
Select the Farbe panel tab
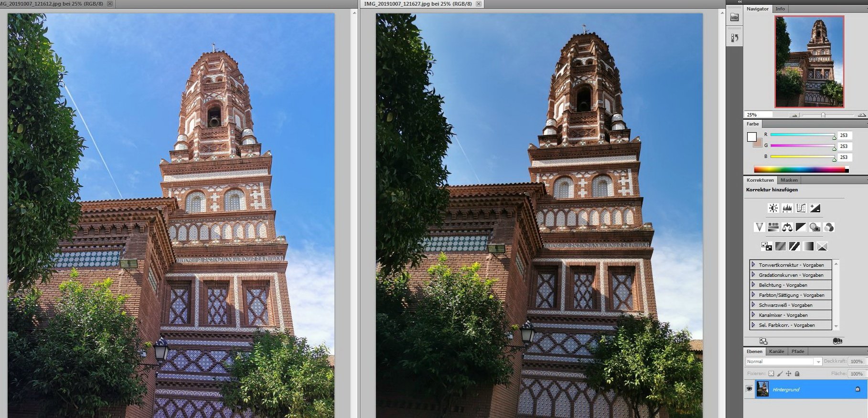[753, 124]
